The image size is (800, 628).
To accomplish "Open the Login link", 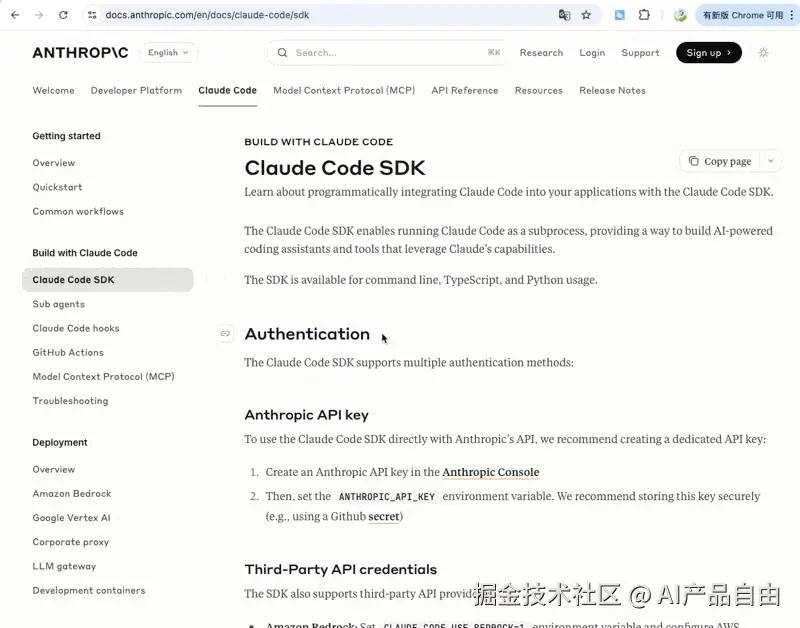I will (592, 53).
